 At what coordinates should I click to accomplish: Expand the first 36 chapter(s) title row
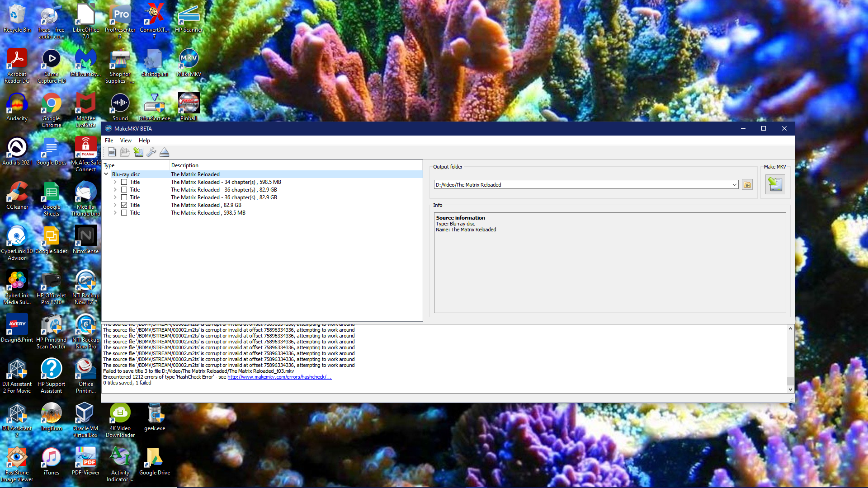pos(115,190)
